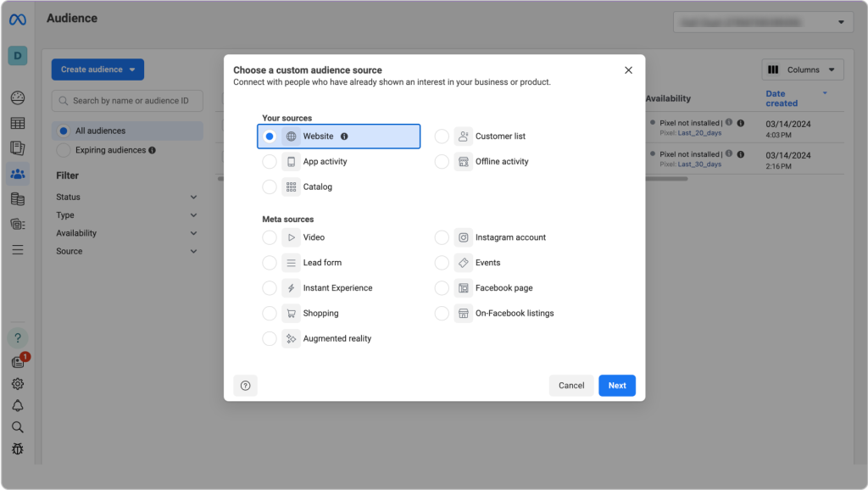Click the sidebar search magnifier icon
The image size is (868, 490).
pos(18,427)
